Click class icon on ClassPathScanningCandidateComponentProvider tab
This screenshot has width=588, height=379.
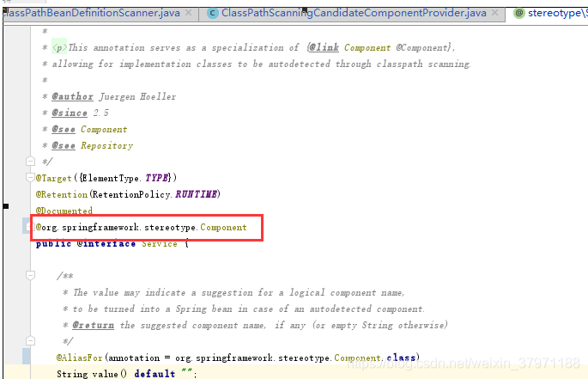[212, 14]
